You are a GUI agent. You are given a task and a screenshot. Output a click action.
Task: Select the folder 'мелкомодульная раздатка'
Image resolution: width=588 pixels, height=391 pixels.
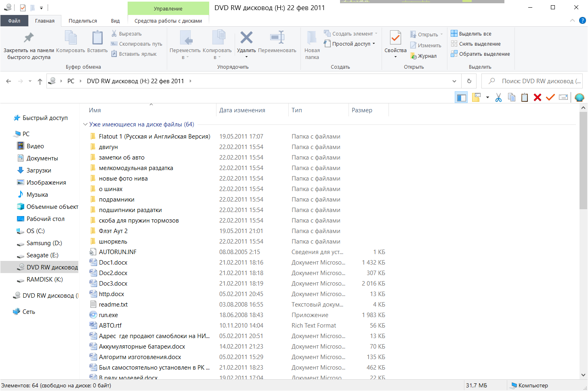(x=136, y=168)
